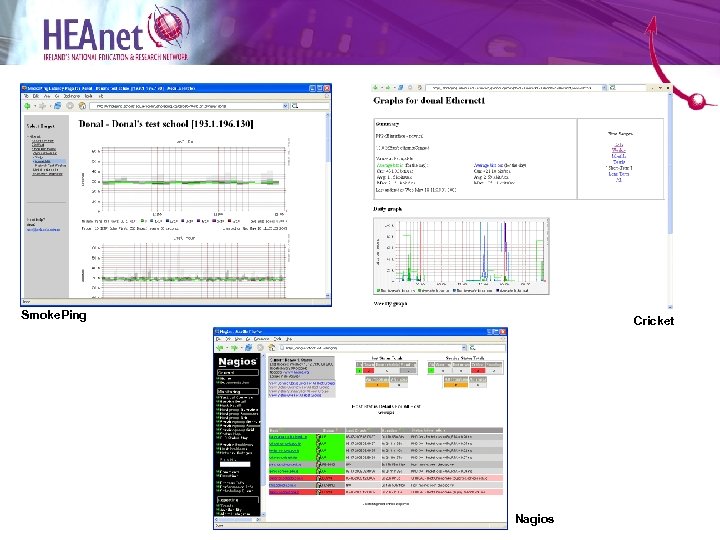Viewport: 720px width, 540px height.
Task: Open address bar dropdown in Cricket window
Action: point(604,87)
